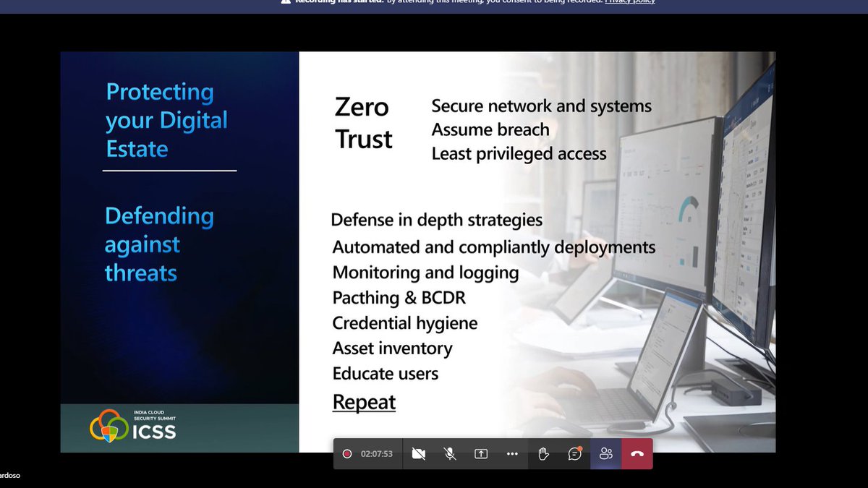Screen dimensions: 868x488
Task: Open the More actions menu
Action: (x=512, y=454)
